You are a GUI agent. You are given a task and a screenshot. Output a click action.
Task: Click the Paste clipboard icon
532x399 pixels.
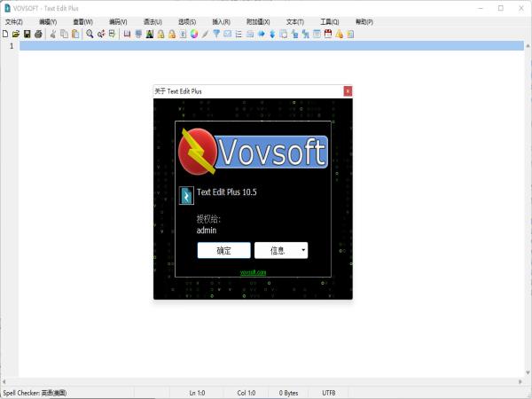click(75, 34)
